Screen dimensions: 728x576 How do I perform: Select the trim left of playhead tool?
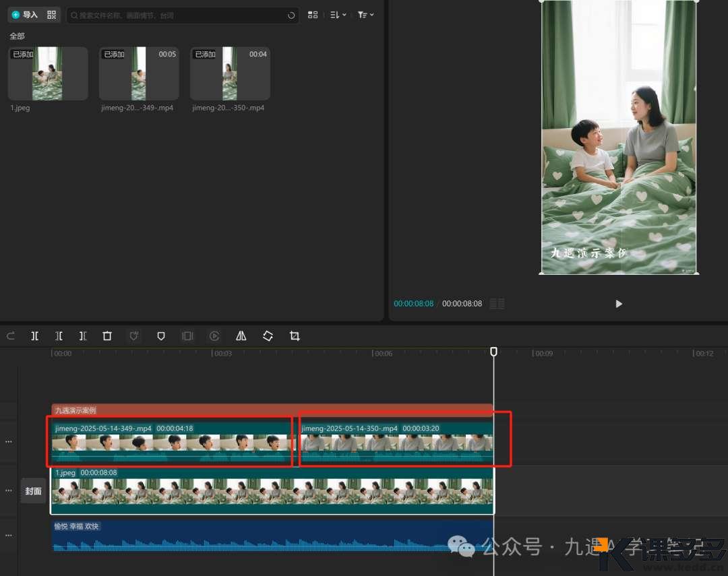pyautogui.click(x=59, y=335)
